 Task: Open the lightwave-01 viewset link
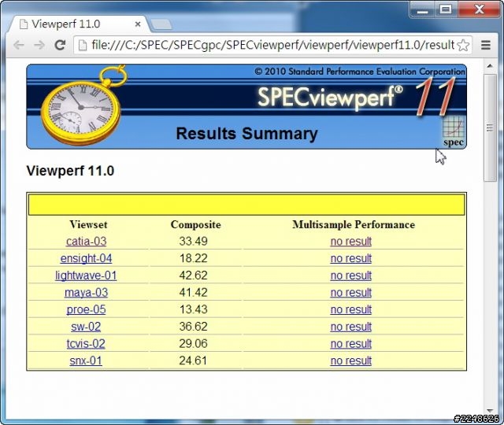[86, 275]
